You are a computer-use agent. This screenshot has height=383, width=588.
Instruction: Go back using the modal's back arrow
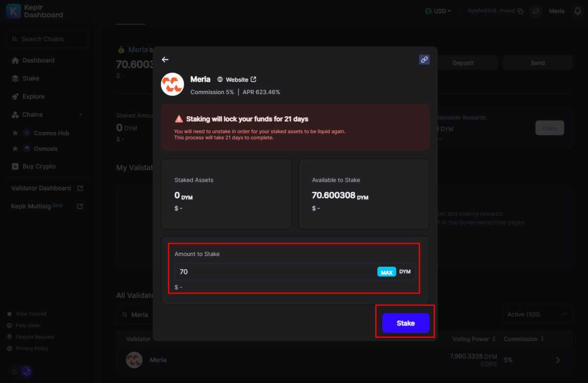click(x=165, y=59)
